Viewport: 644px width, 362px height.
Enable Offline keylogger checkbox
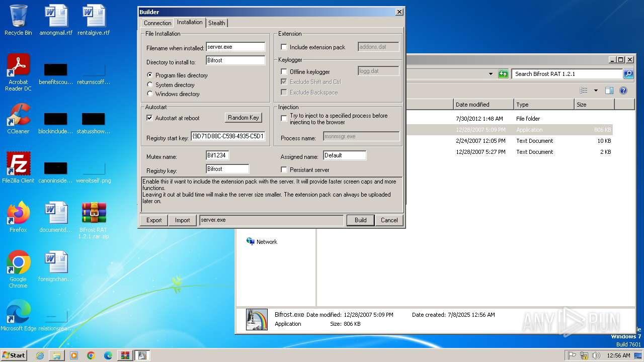(x=284, y=72)
